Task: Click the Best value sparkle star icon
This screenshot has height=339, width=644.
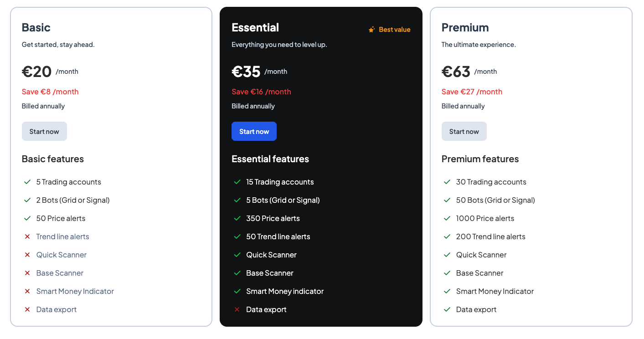Action: tap(371, 30)
